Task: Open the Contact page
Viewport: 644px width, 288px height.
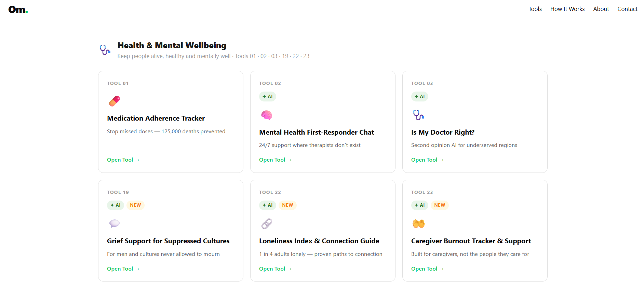Action: pos(627,9)
